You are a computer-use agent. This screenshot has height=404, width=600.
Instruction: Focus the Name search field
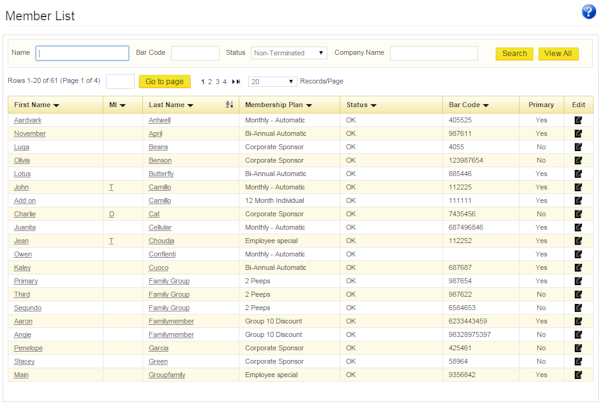[x=82, y=53]
